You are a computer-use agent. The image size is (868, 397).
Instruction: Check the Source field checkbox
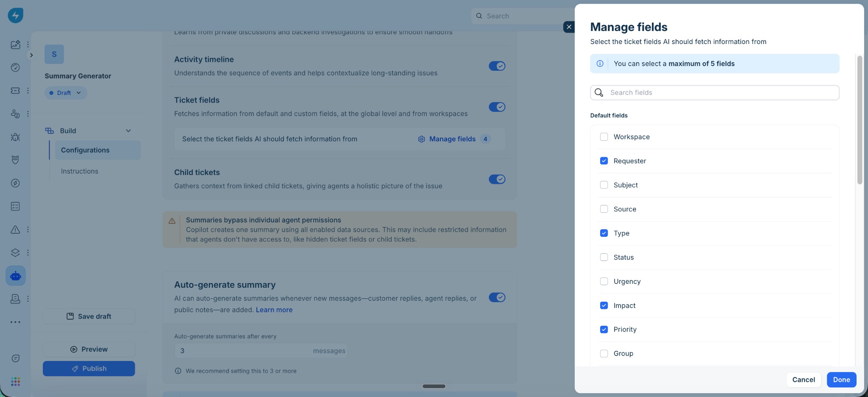coord(604,209)
